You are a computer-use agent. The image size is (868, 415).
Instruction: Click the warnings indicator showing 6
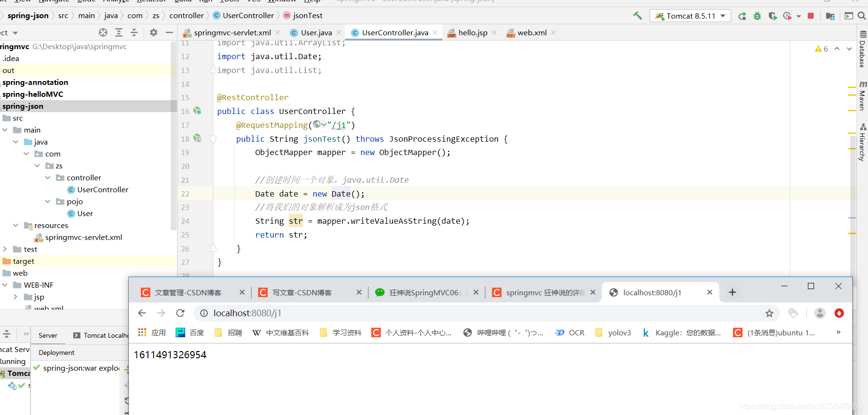(x=822, y=49)
